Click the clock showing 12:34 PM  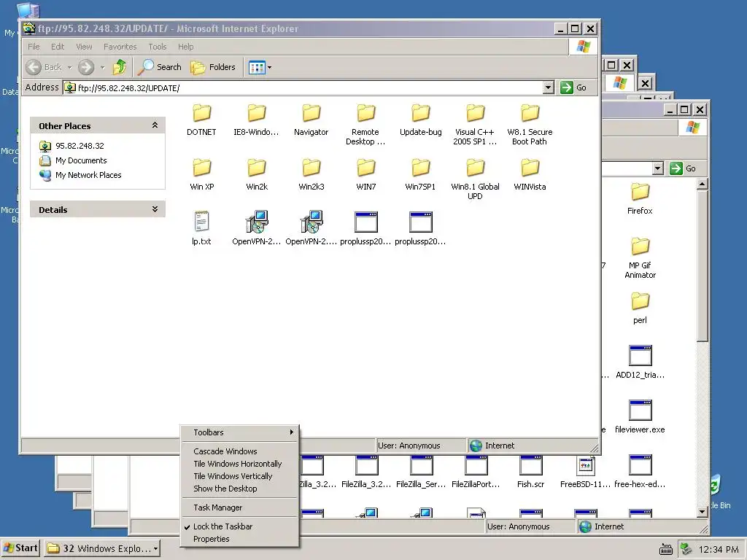(x=718, y=549)
